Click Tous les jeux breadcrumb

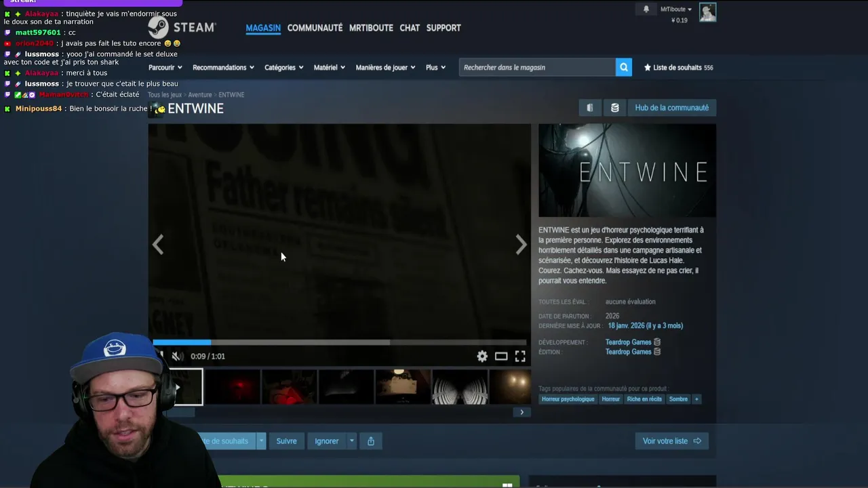coord(165,95)
